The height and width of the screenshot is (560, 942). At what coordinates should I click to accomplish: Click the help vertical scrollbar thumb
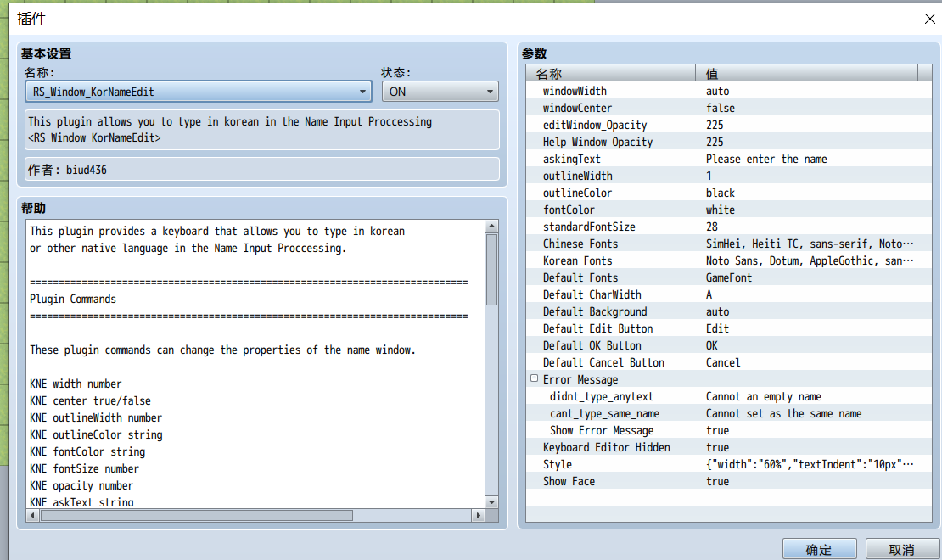(x=491, y=270)
